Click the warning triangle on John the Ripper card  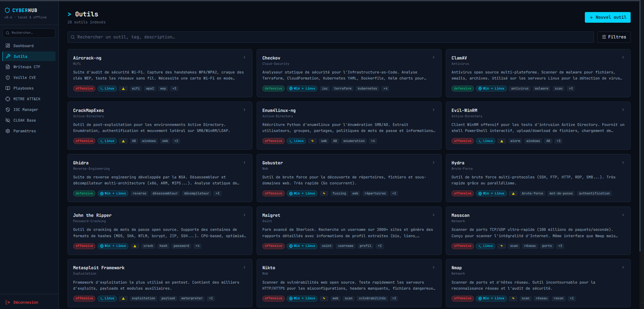[x=135, y=246]
